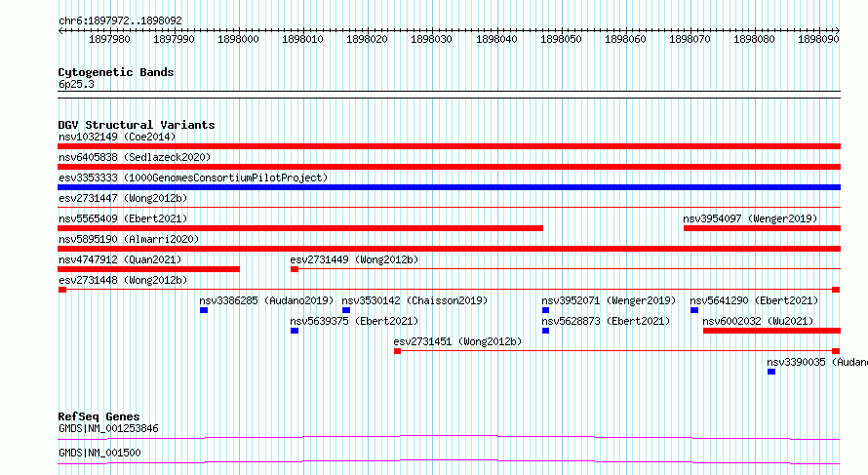
Task: Click the GMDS|NM_001500 gene label
Action: (x=99, y=453)
